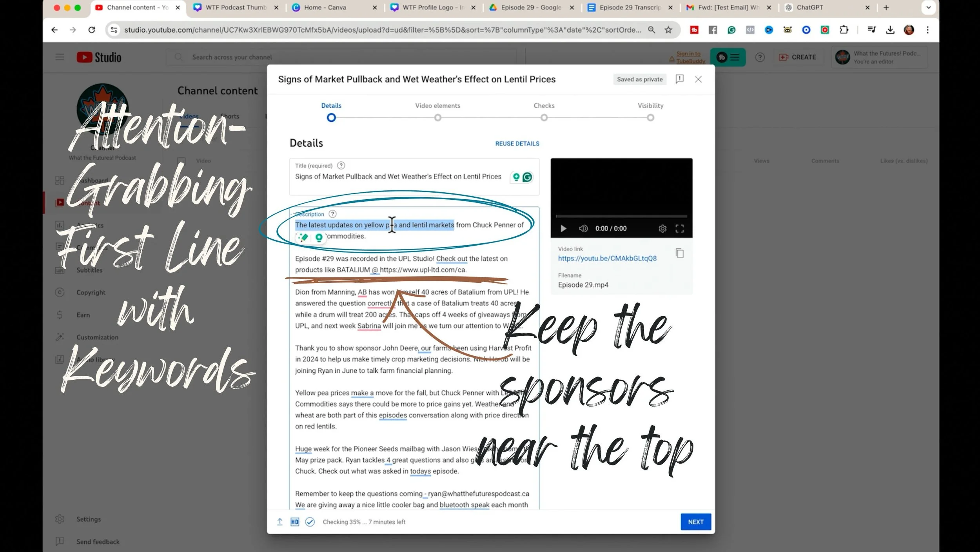Mute the video preview volume

pyautogui.click(x=583, y=228)
